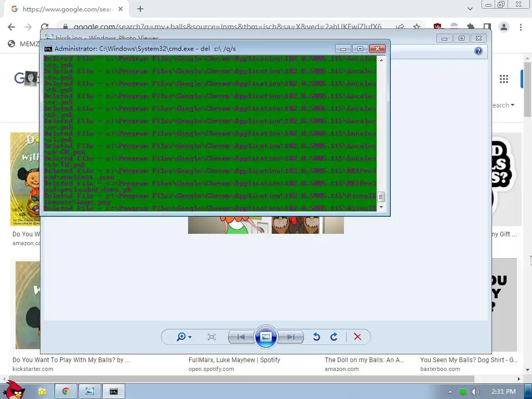
Task: Close the Windows Photo Viewer window
Action: click(478, 38)
